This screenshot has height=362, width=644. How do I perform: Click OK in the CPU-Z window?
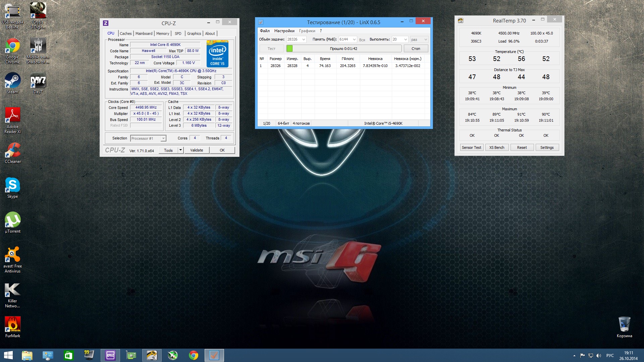click(222, 150)
